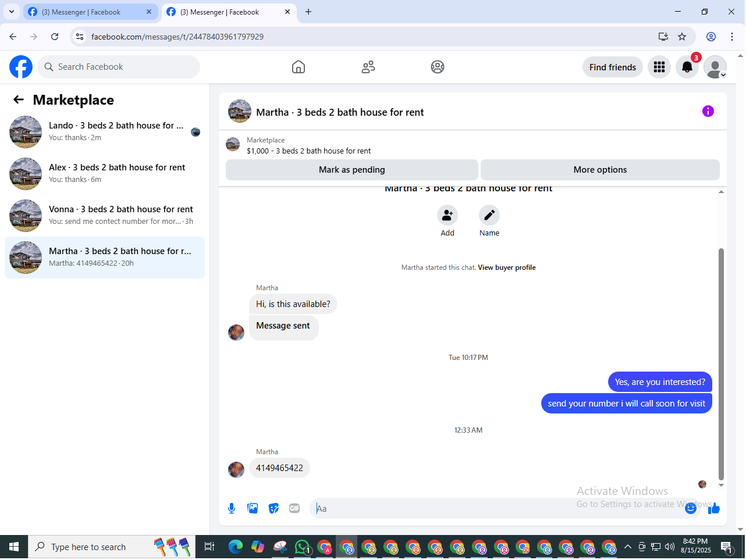
Task: Open Task View on taskbar
Action: click(209, 547)
